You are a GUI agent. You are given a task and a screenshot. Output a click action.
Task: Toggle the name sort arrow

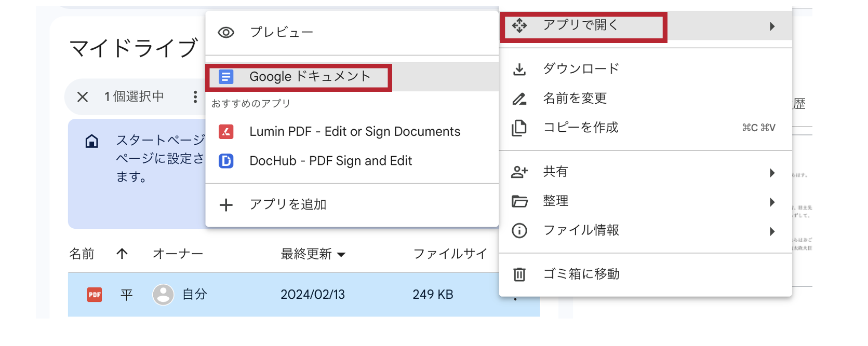(122, 254)
